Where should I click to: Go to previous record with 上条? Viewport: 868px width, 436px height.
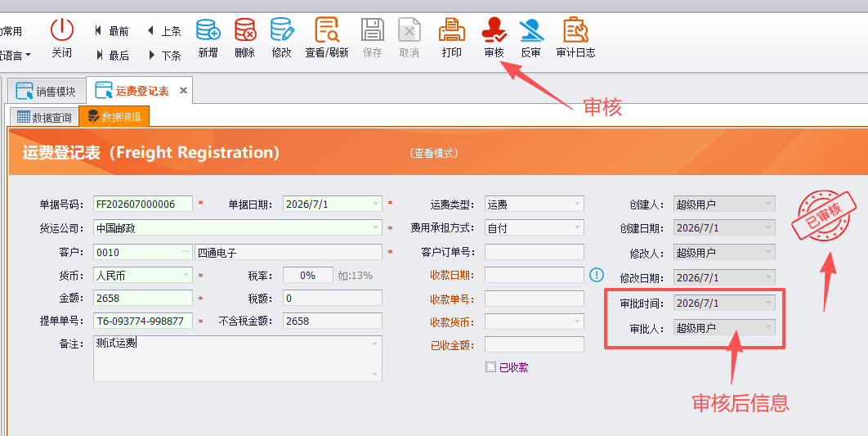(164, 31)
